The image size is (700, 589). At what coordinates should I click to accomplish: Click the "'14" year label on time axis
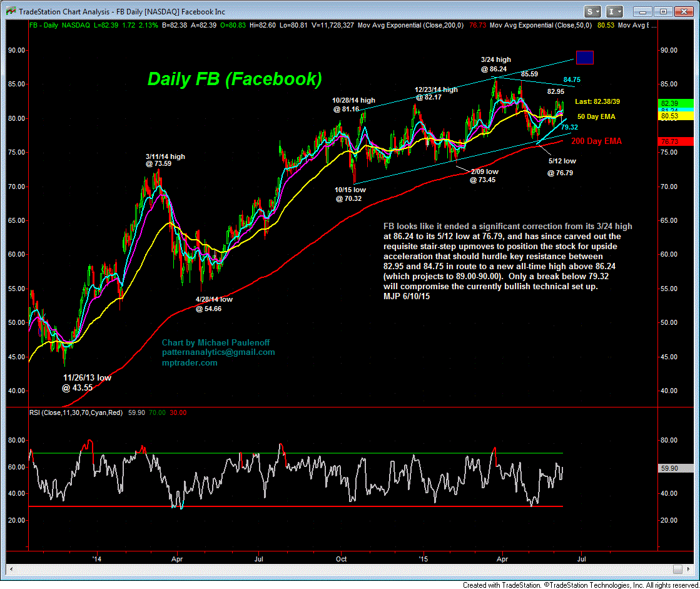click(x=96, y=559)
